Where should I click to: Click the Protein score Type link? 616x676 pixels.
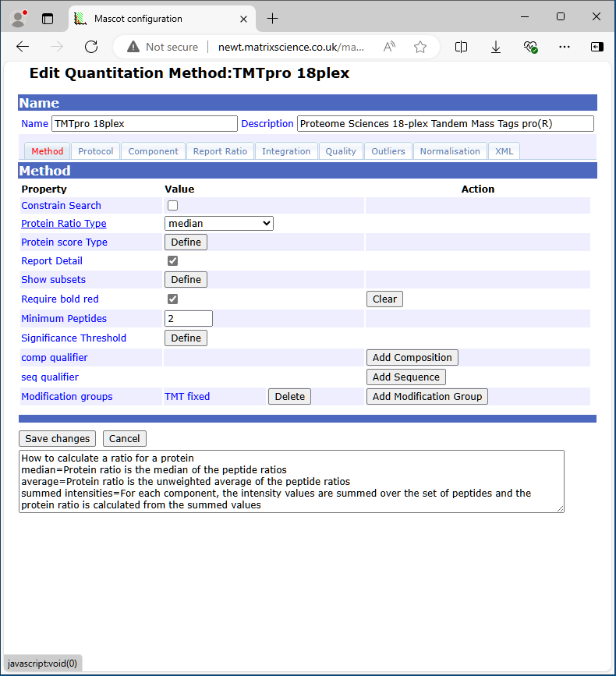pyautogui.click(x=64, y=242)
